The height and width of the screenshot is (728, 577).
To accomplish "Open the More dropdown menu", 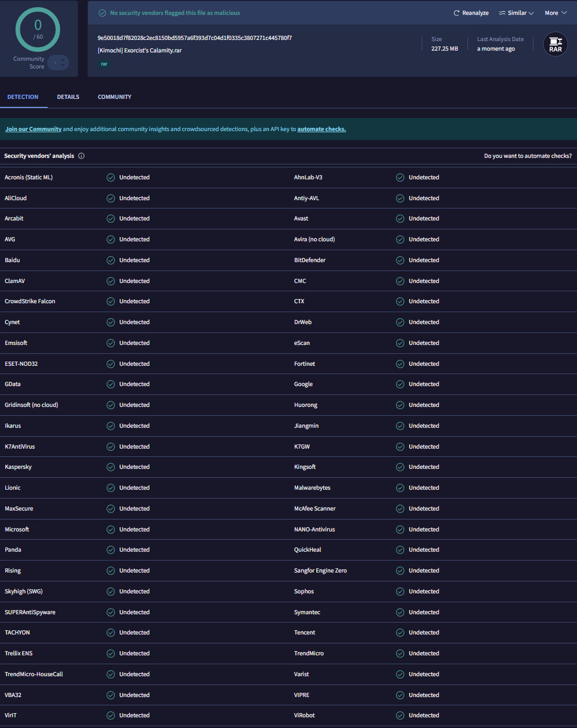I will click(555, 13).
